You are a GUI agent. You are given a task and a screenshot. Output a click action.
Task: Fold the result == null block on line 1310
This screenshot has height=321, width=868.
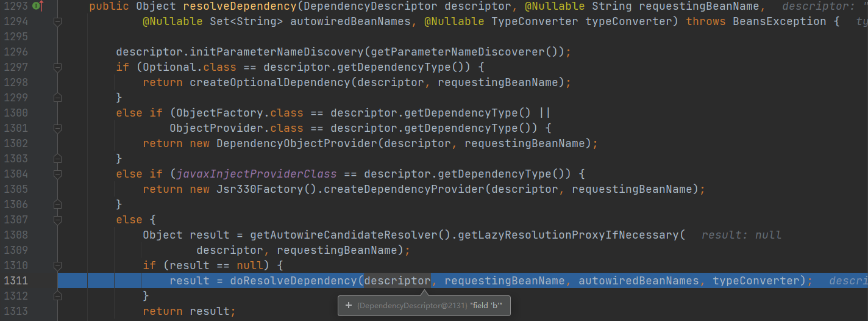click(x=57, y=265)
